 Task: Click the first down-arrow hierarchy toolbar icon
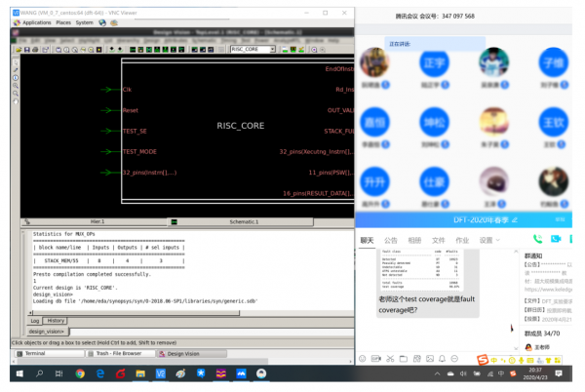click(111, 49)
